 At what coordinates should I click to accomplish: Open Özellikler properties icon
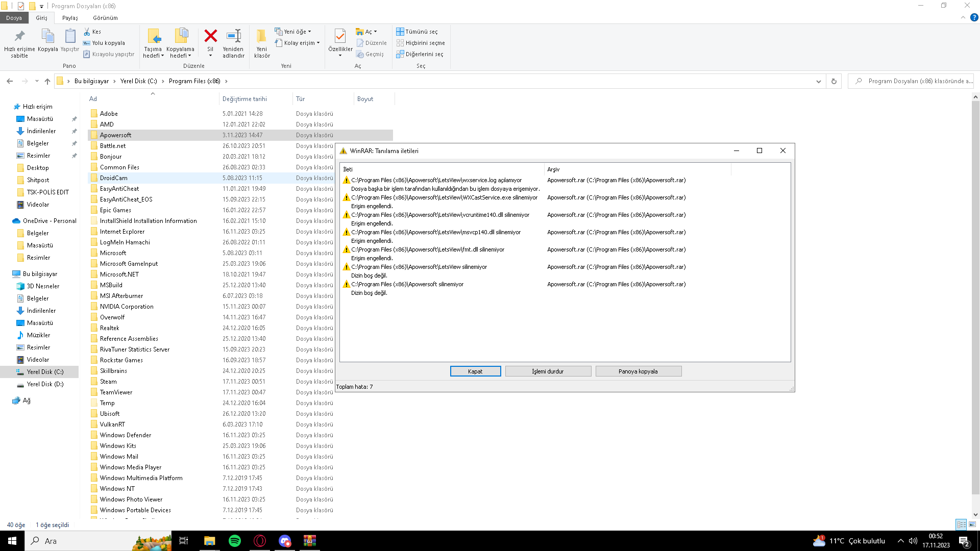(x=340, y=37)
